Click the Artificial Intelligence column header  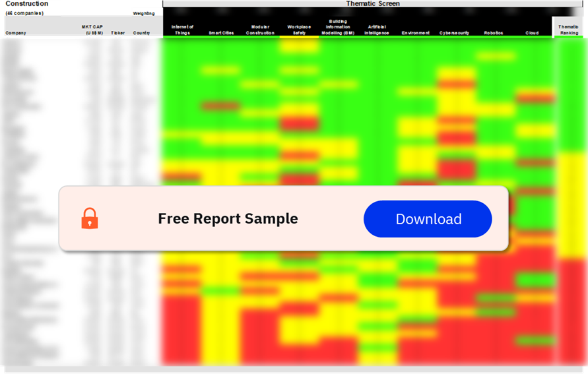point(377,30)
